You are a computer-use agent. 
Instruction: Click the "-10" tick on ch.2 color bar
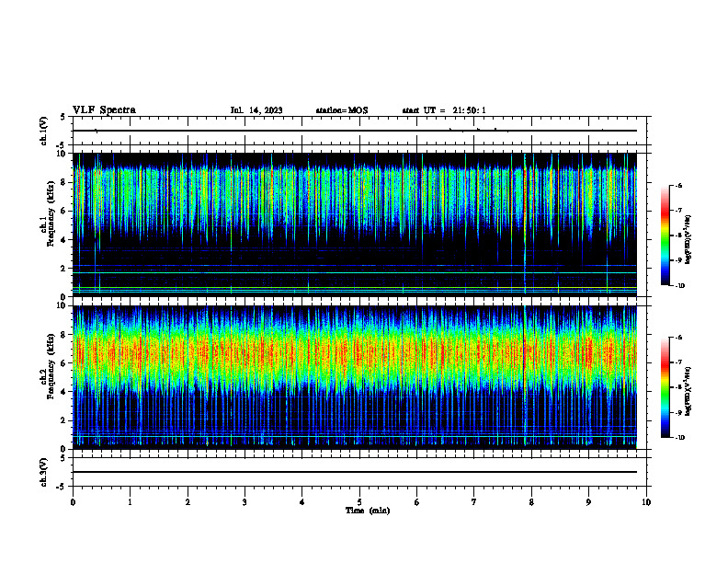tap(679, 437)
